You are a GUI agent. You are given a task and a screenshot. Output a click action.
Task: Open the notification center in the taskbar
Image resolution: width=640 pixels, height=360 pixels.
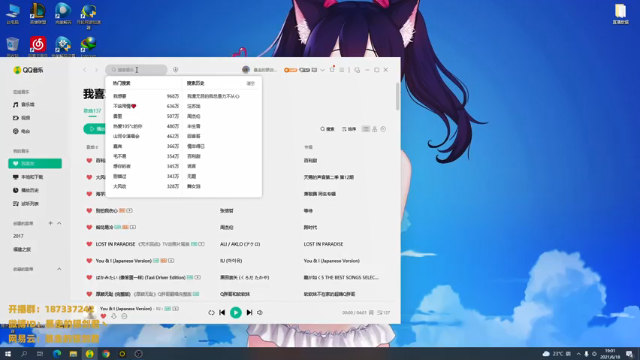pyautogui.click(x=629, y=354)
